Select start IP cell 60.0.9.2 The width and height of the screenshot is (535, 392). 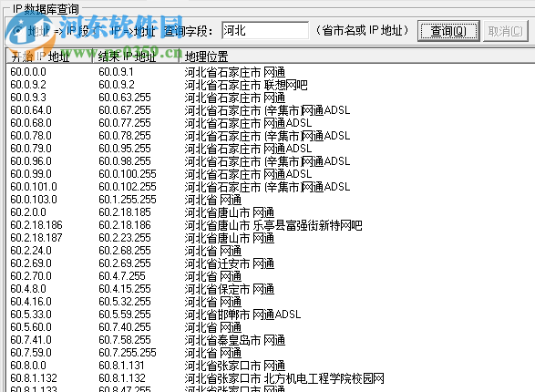28,85
